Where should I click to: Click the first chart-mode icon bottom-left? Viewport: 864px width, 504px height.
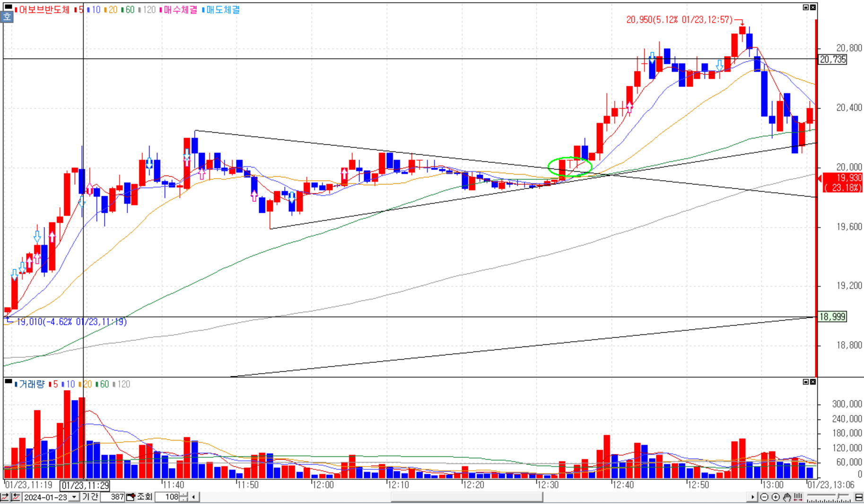pos(4,497)
